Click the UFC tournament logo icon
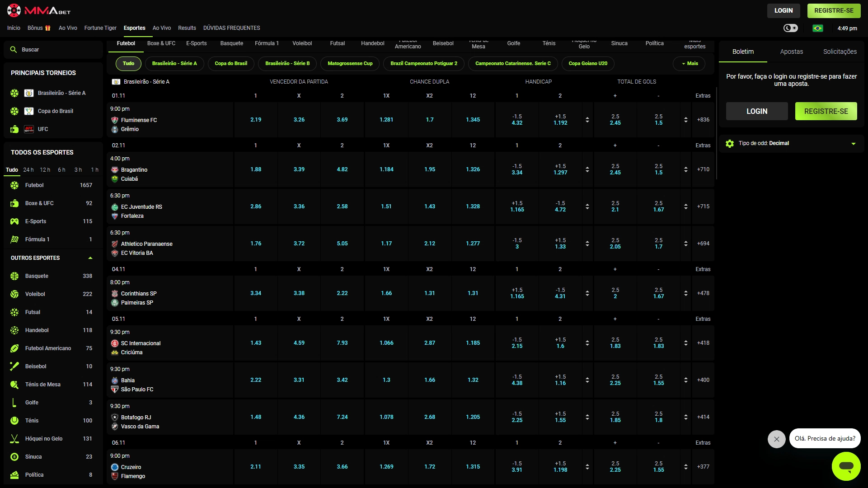 pos(29,129)
